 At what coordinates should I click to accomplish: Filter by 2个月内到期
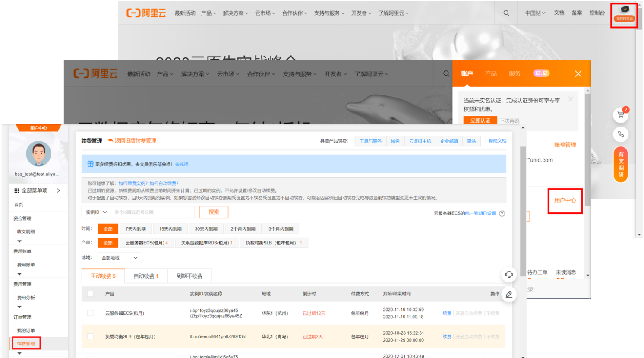[243, 229]
